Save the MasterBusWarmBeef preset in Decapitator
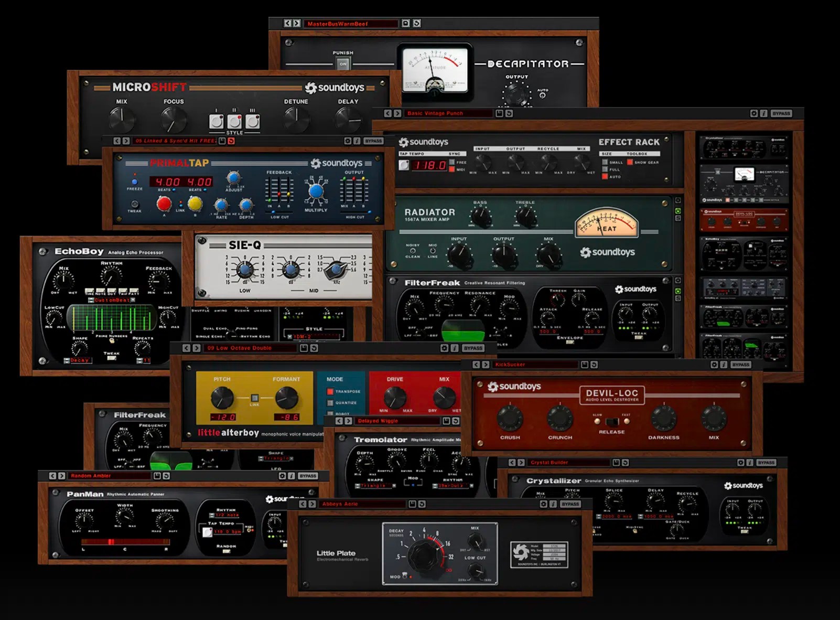This screenshot has height=620, width=840. 405,24
